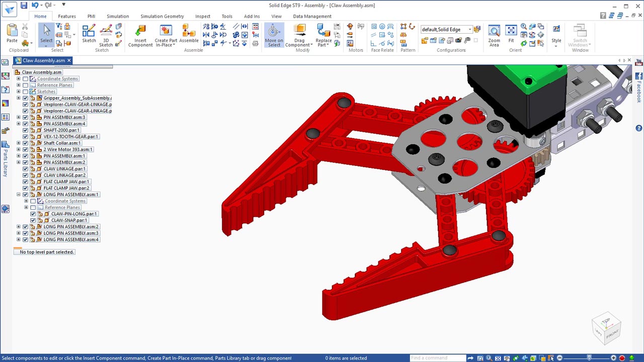
Task: Enable the Reference Planes checkbox at top
Action: click(26, 85)
